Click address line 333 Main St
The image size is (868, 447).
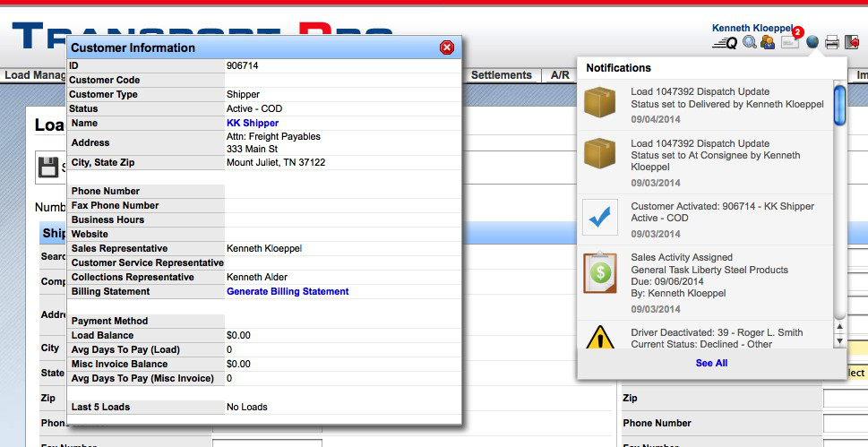[252, 149]
